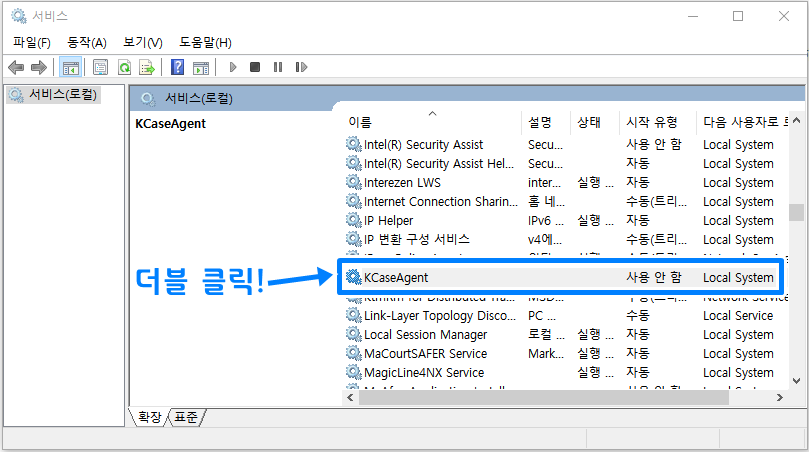Screen dimensions: 809x452
Task: Click the gear icon beside MagicLine4NX Service
Action: click(x=353, y=373)
